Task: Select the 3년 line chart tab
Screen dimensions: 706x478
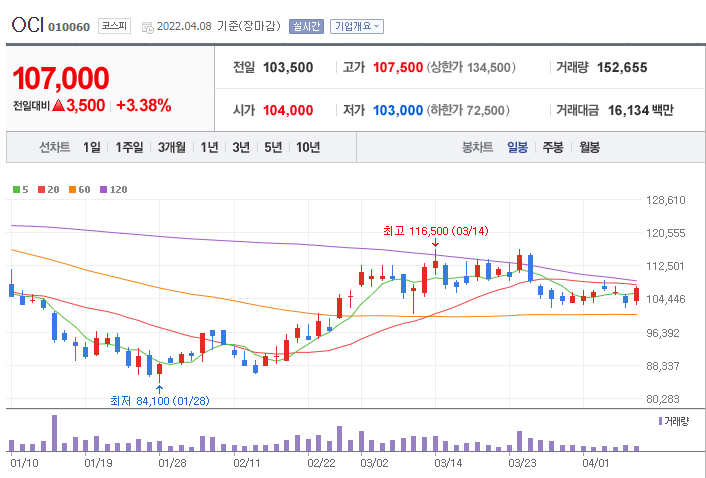Action: click(241, 147)
